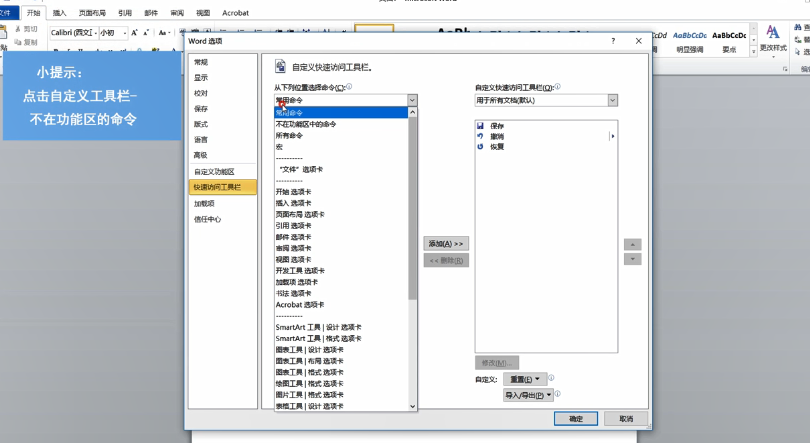Click the shrink font A icon
The width and height of the screenshot is (810, 443).
146,33
